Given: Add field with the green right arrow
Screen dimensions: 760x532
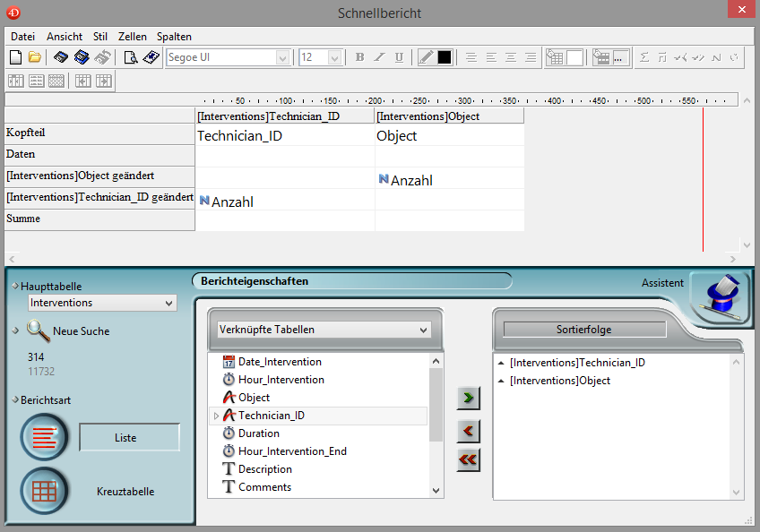Looking at the screenshot, I should click(x=468, y=397).
